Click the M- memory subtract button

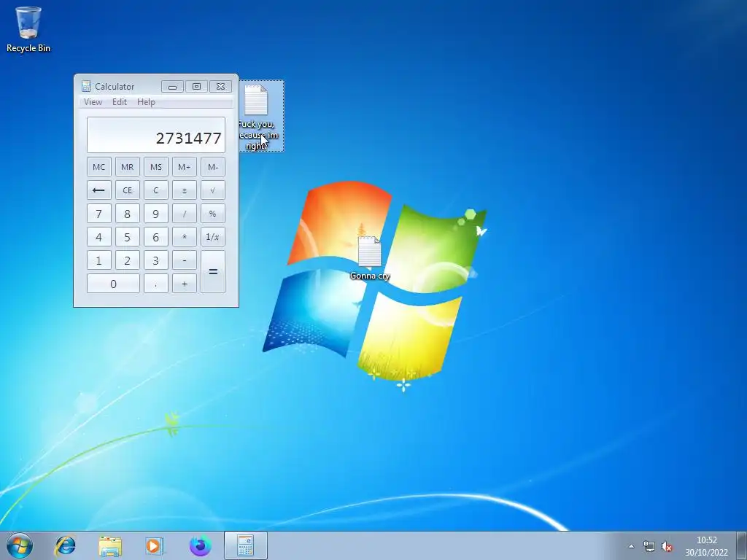[213, 167]
